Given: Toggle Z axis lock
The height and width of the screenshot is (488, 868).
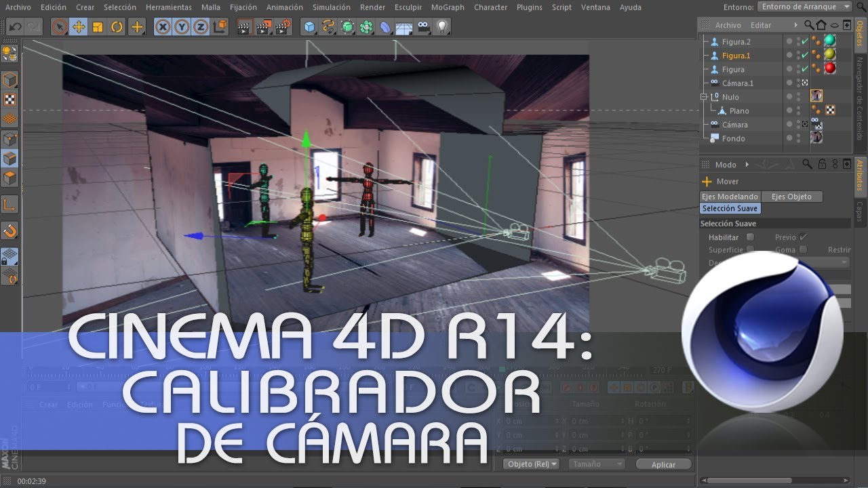Looking at the screenshot, I should pos(201,27).
